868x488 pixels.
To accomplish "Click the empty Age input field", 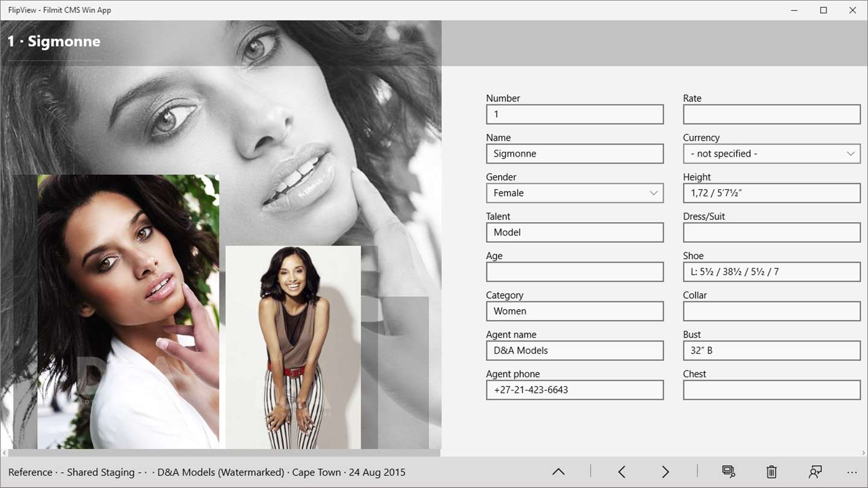I will (x=575, y=272).
